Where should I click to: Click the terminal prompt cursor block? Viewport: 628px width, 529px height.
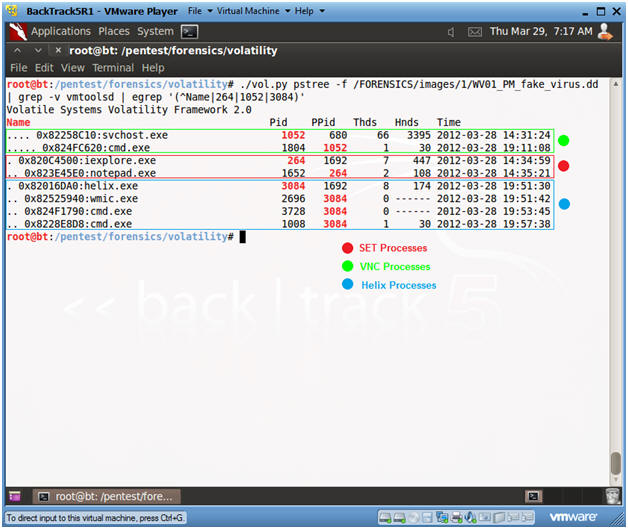pos(242,237)
